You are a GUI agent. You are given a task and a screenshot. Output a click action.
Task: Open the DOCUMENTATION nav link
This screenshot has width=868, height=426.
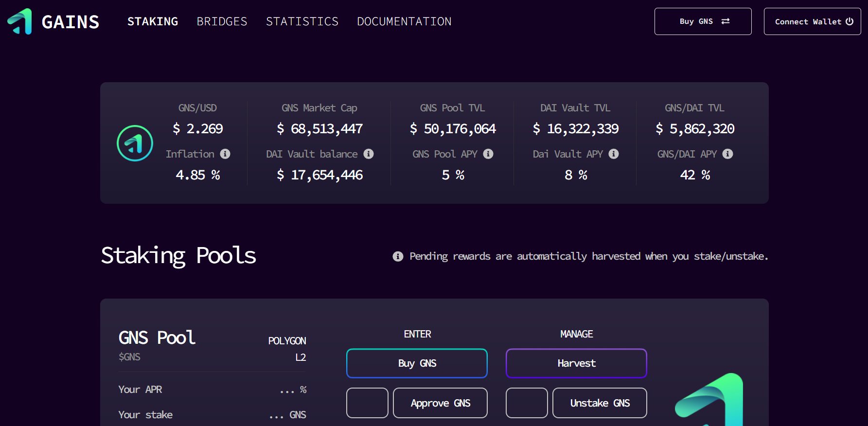tap(404, 21)
